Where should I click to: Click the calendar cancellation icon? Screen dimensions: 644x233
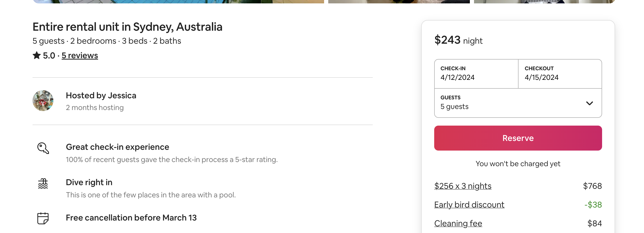click(43, 218)
